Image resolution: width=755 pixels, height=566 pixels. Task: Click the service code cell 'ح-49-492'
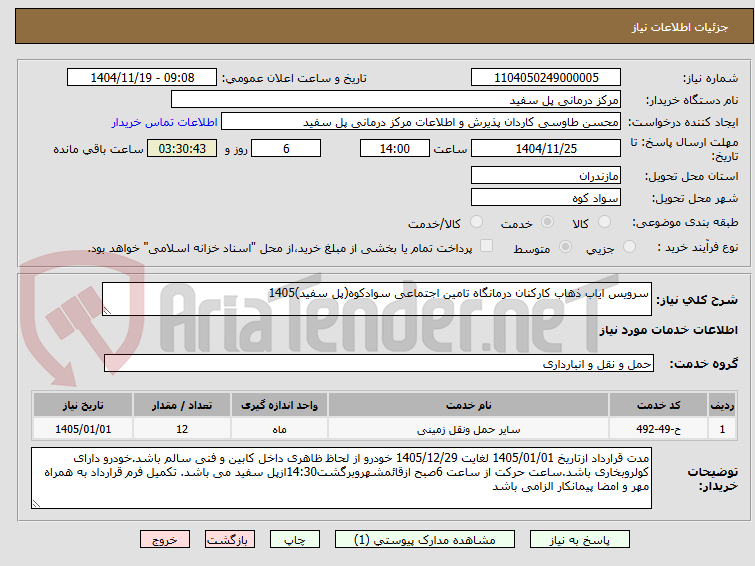658,429
